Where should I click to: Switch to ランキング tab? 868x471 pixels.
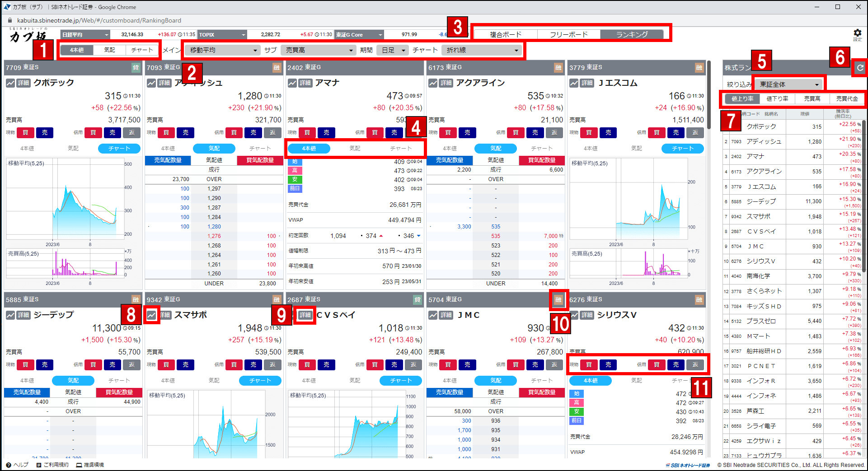click(x=632, y=34)
